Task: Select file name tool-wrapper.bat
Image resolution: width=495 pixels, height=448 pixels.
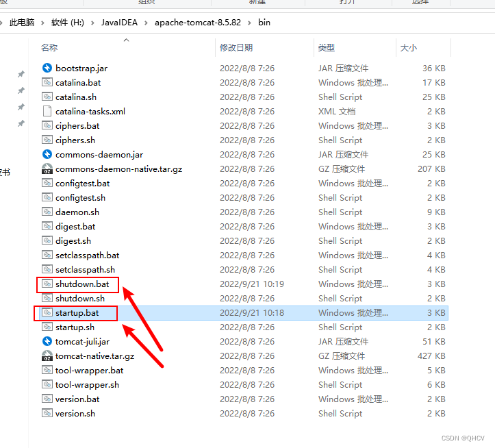Action: [89, 371]
